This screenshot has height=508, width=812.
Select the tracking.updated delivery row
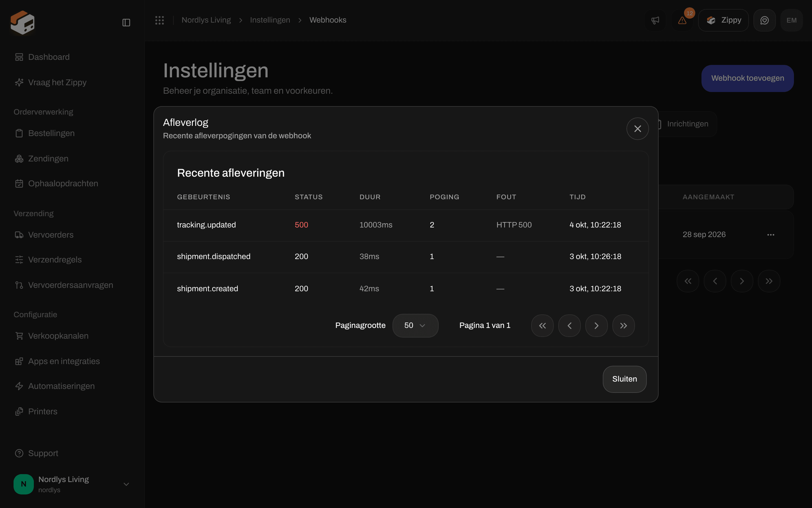click(x=406, y=225)
